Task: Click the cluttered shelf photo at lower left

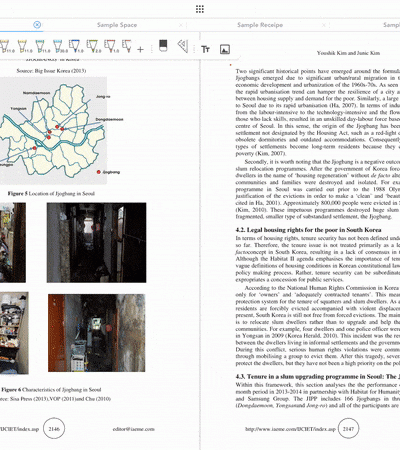Action: tap(14, 333)
